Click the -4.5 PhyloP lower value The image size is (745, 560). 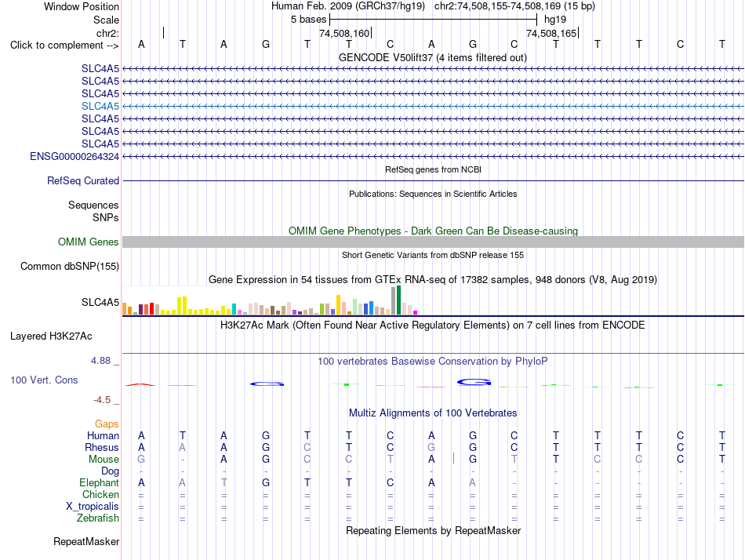(102, 400)
